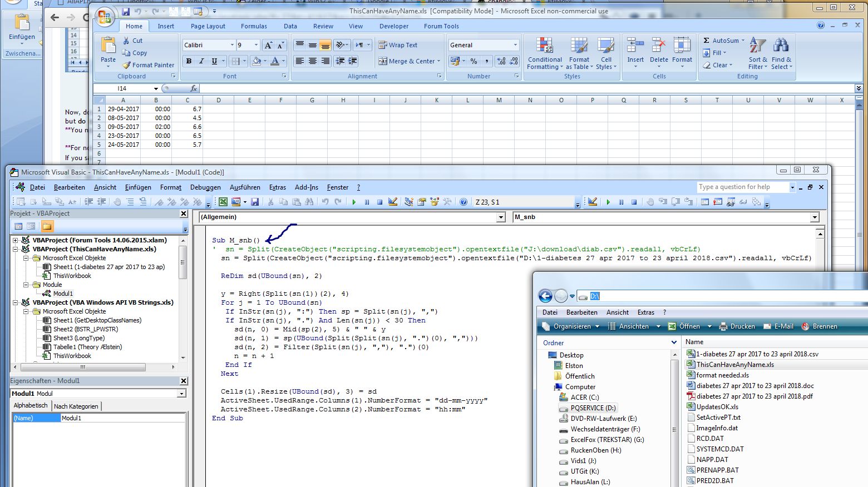Toggle Folders view in the Project pane
The image size is (868, 487).
tap(47, 226)
